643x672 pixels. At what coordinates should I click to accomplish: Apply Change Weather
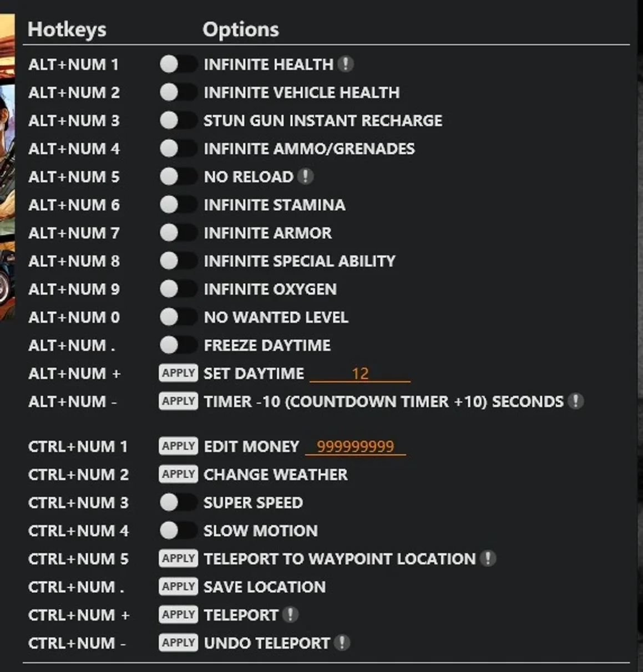pyautogui.click(x=178, y=474)
